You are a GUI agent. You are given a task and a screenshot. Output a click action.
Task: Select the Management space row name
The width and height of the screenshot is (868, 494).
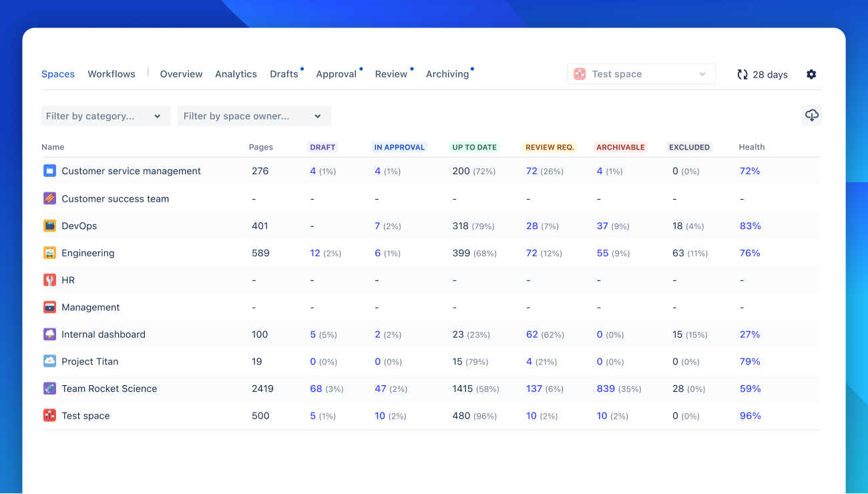click(91, 307)
